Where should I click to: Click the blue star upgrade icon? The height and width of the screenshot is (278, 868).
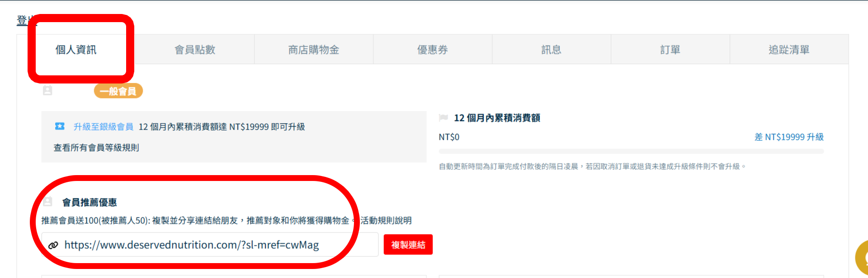[60, 126]
